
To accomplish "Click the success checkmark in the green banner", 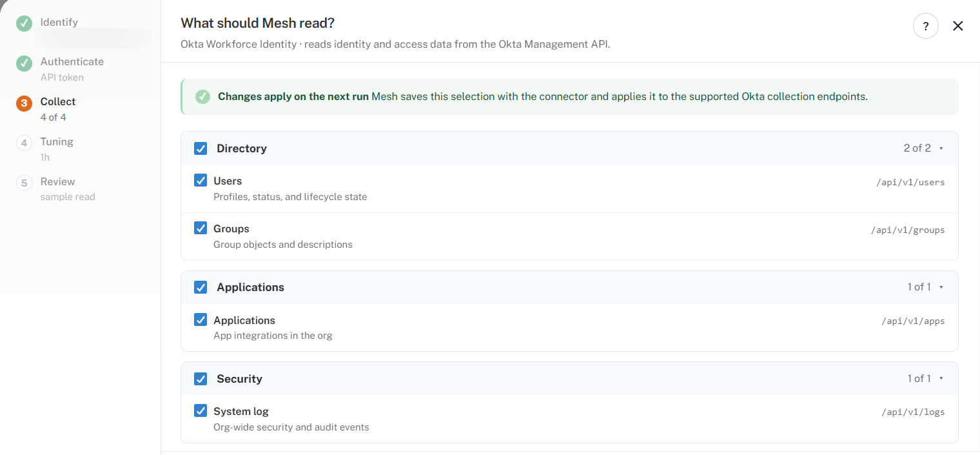I will pos(202,97).
